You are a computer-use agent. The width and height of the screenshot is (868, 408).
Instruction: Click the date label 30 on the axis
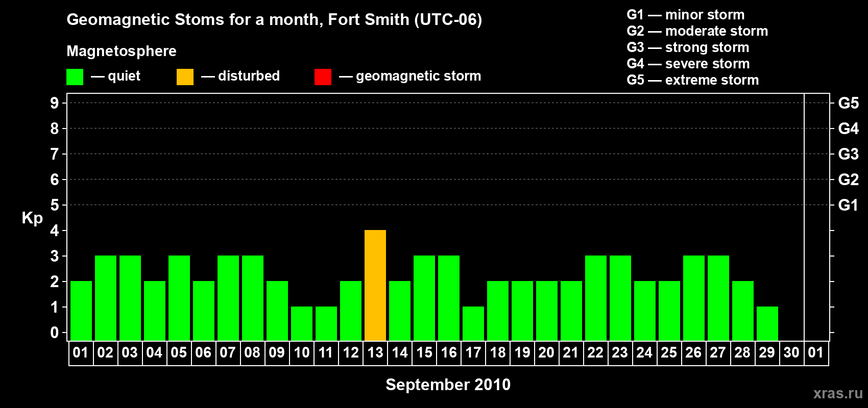click(791, 352)
